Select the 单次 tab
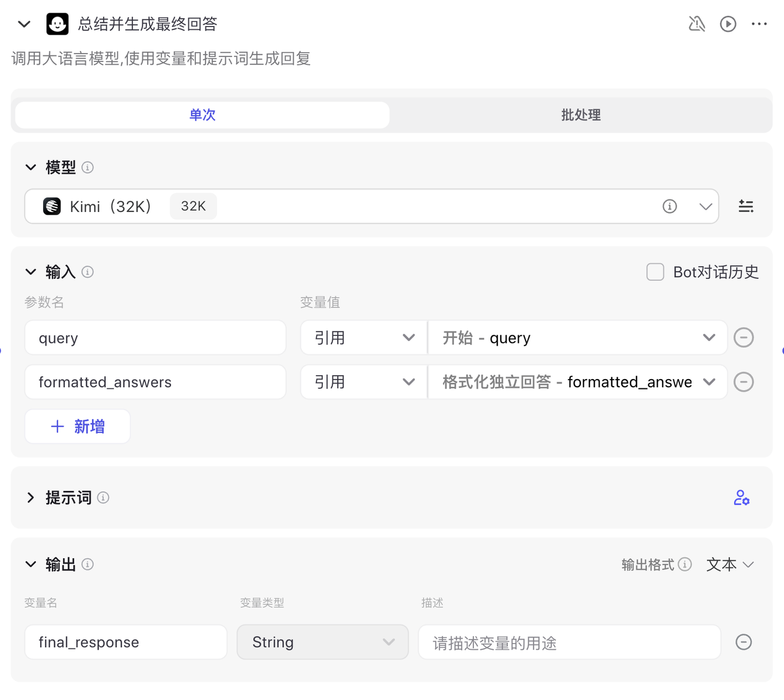The width and height of the screenshot is (784, 700). point(203,115)
